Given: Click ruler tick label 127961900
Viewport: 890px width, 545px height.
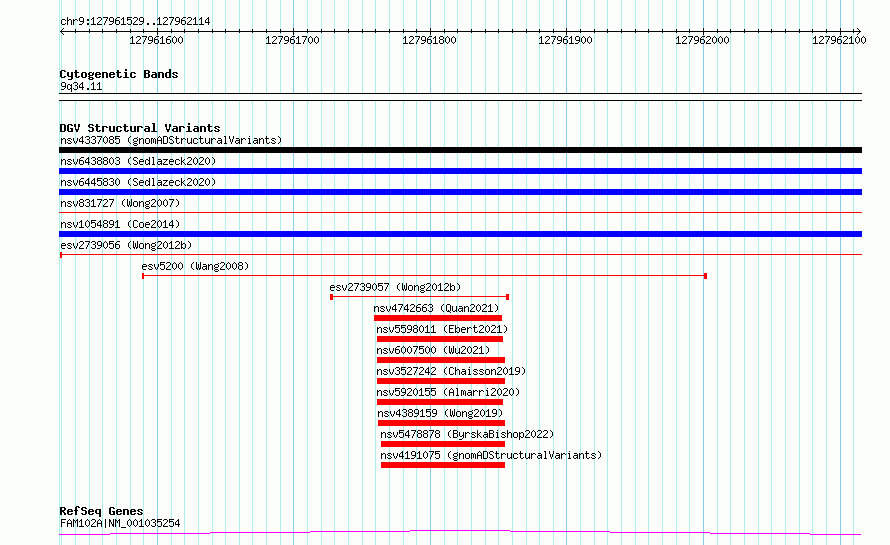Looking at the screenshot, I should coord(565,40).
